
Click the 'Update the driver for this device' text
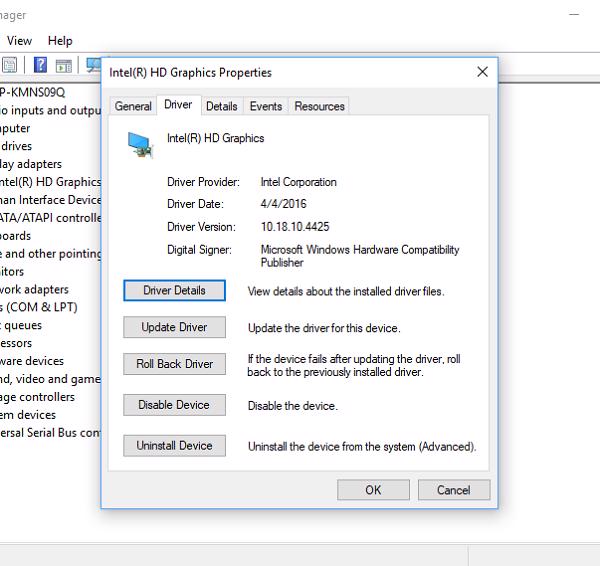pos(324,328)
